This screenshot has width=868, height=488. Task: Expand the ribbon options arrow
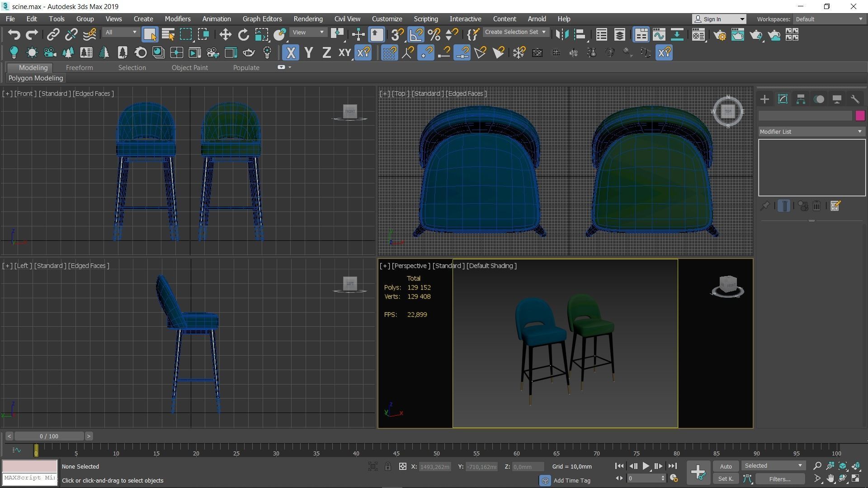290,67
